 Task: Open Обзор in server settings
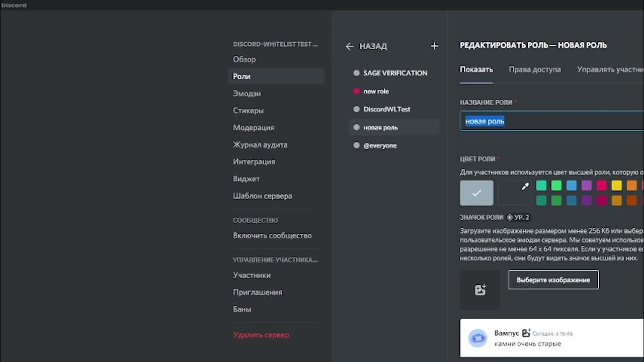244,59
